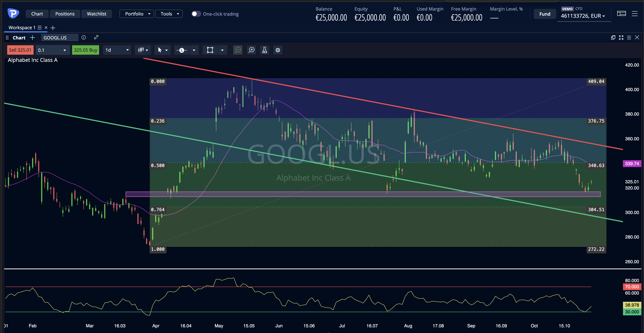
Task: Toggle One-click trading switch
Action: click(x=196, y=14)
